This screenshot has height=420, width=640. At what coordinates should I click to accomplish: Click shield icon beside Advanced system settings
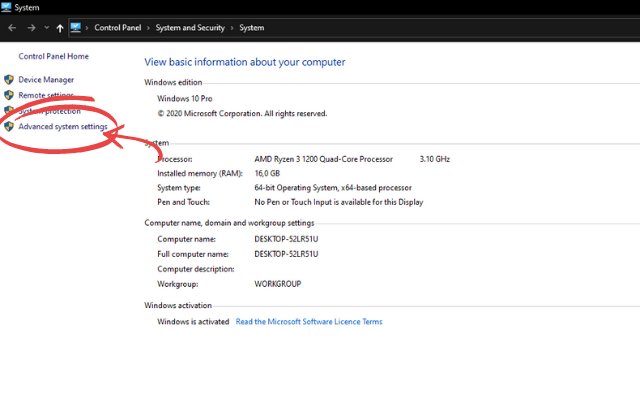(9, 127)
